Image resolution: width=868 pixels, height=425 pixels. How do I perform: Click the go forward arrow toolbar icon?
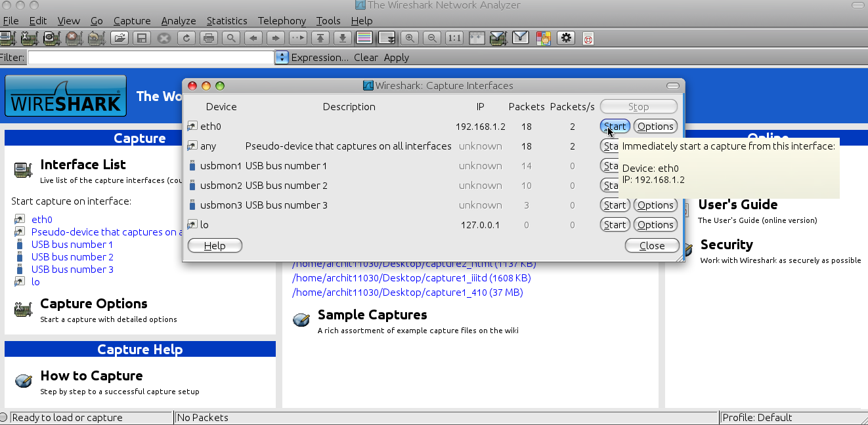pyautogui.click(x=276, y=37)
